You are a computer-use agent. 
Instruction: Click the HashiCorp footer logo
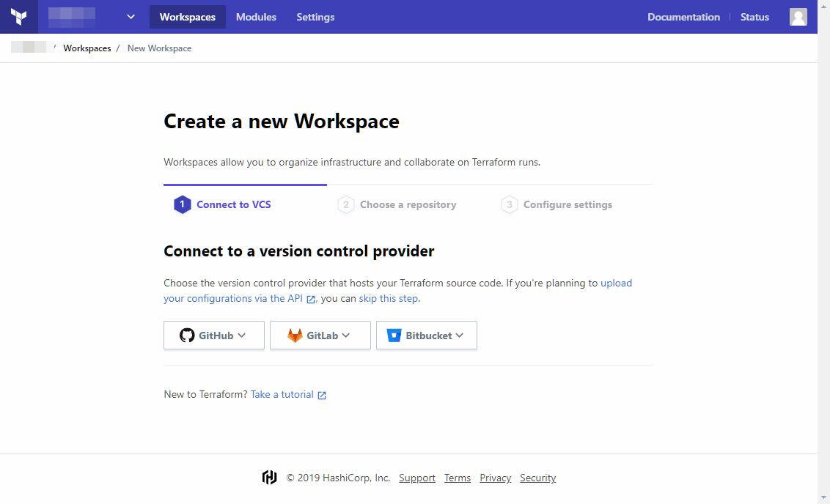coord(269,478)
